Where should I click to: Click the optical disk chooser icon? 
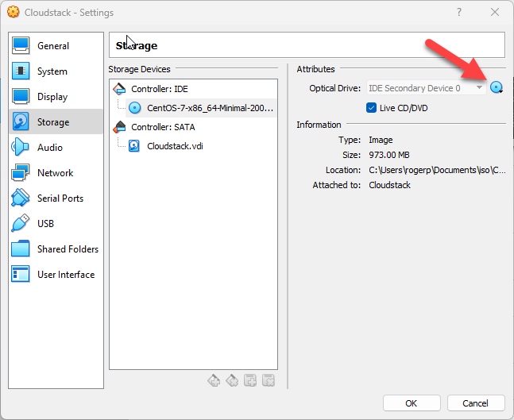coord(497,88)
